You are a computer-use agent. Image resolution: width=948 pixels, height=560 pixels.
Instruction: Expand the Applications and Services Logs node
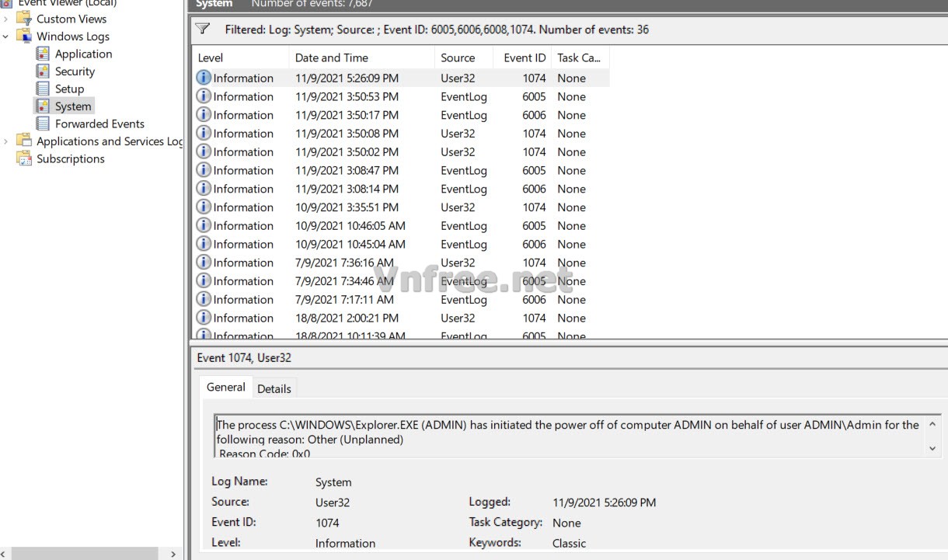click(x=6, y=141)
